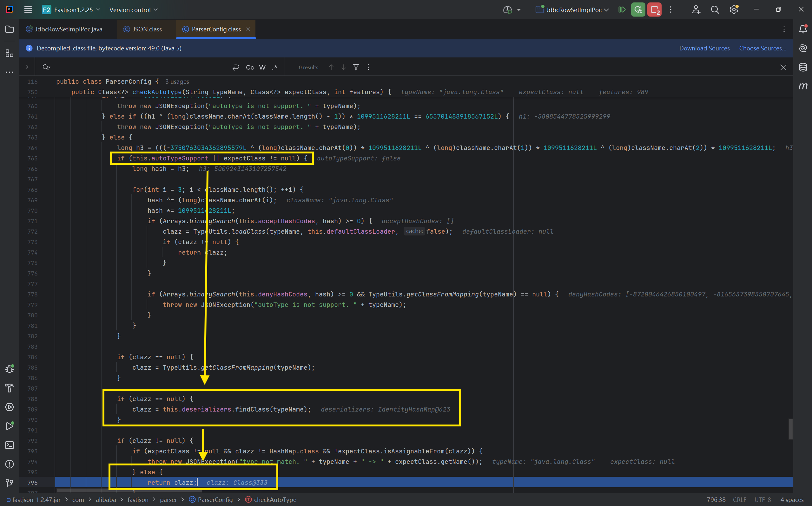This screenshot has width=812, height=506.
Task: Click the alibaba breadcrumb
Action: pyautogui.click(x=106, y=500)
